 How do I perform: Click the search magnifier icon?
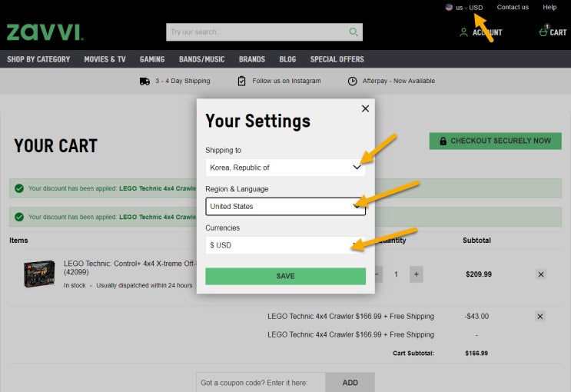coord(354,32)
